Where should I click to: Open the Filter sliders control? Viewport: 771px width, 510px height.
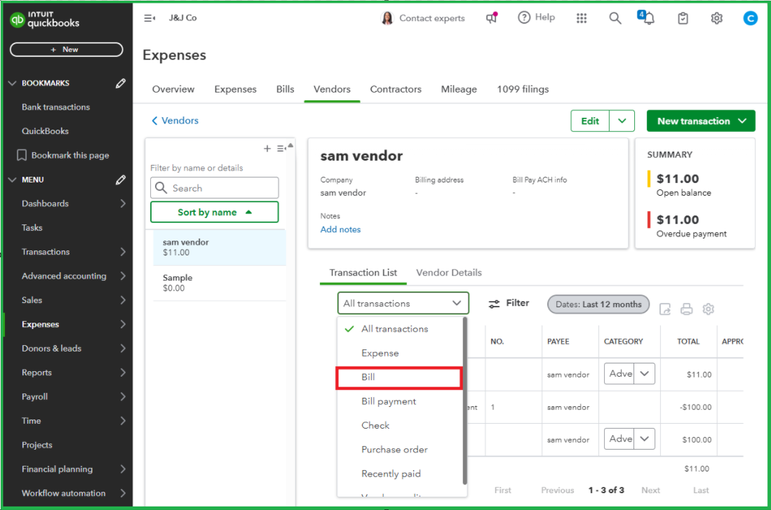point(508,303)
